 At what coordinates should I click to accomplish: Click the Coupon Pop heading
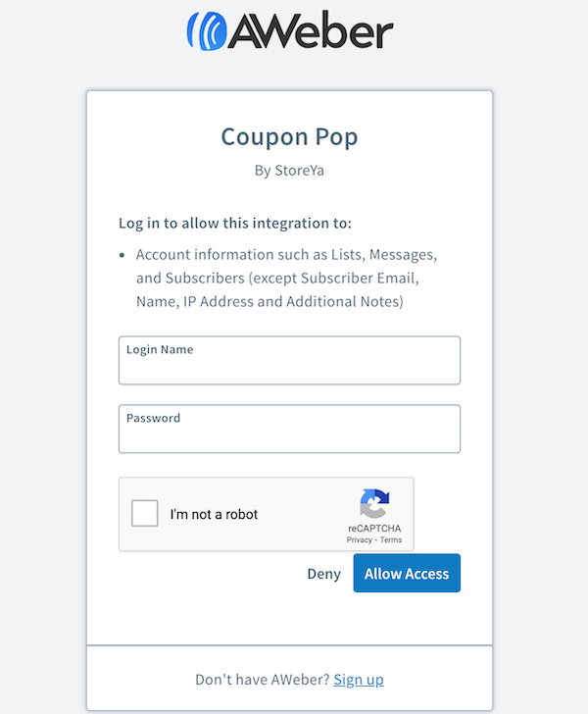pos(289,136)
